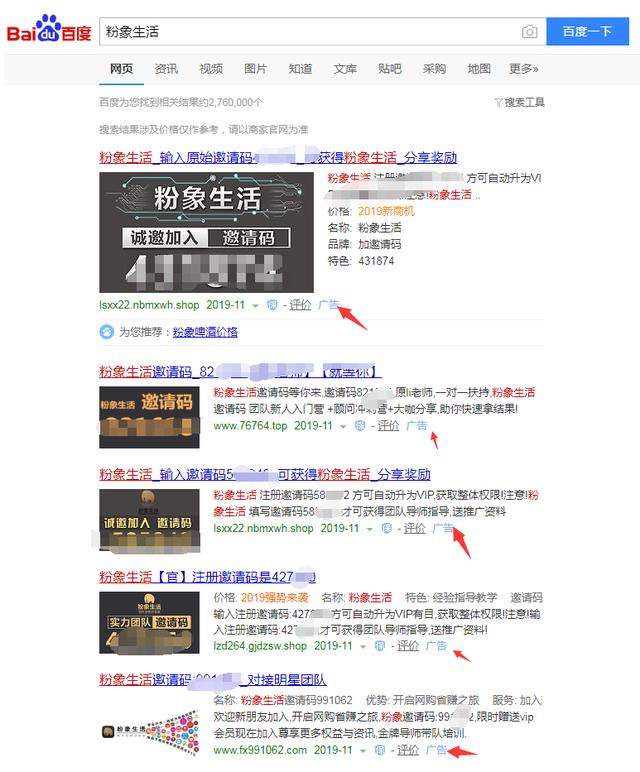The width and height of the screenshot is (640, 772).
Task: Click the 实力团队 邀请码 thumbnail
Action: pyautogui.click(x=149, y=623)
